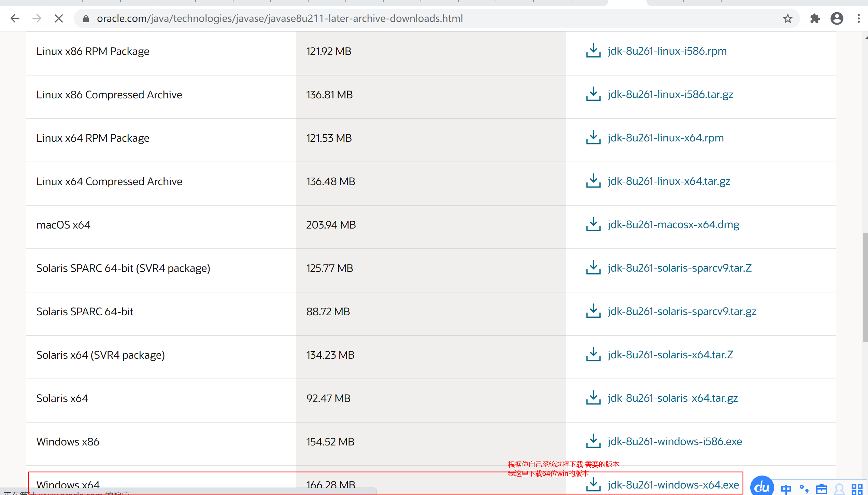Open the jdk-8u261-solaris-sparcv9.tar.Z link

tap(680, 268)
